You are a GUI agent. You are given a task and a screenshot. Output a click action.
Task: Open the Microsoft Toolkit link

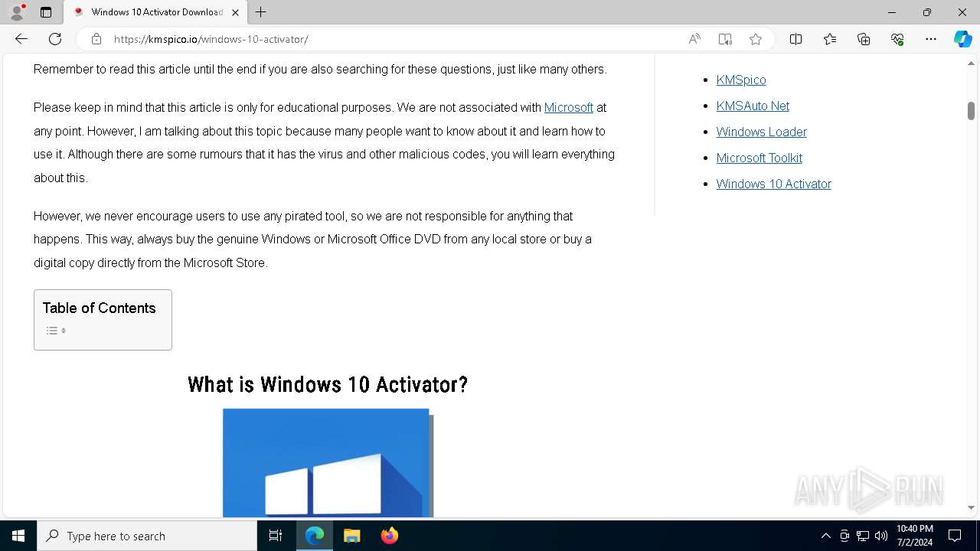click(x=759, y=158)
